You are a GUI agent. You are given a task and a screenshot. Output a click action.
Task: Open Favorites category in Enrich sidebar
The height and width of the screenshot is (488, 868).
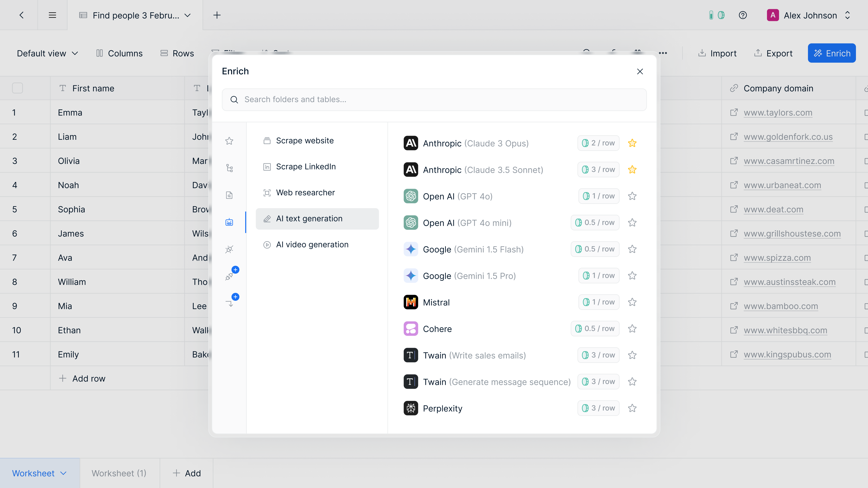229,141
